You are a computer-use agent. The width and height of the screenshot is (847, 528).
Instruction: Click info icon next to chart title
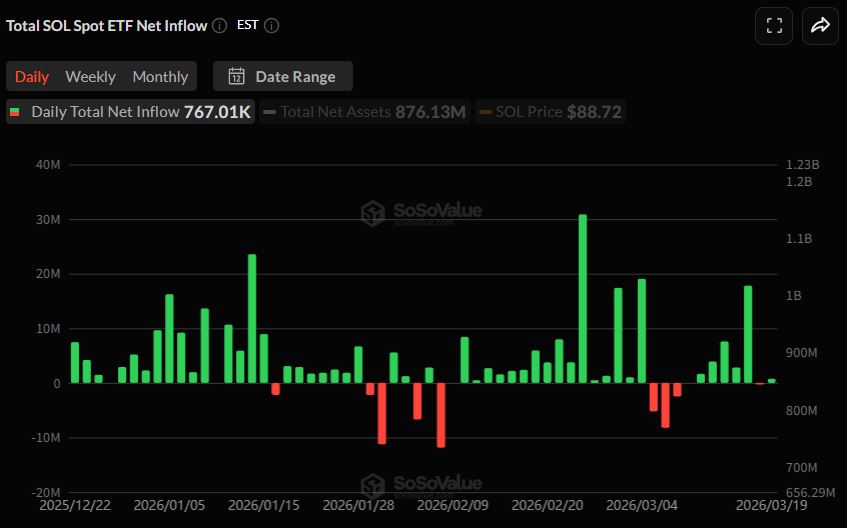[x=220, y=25]
